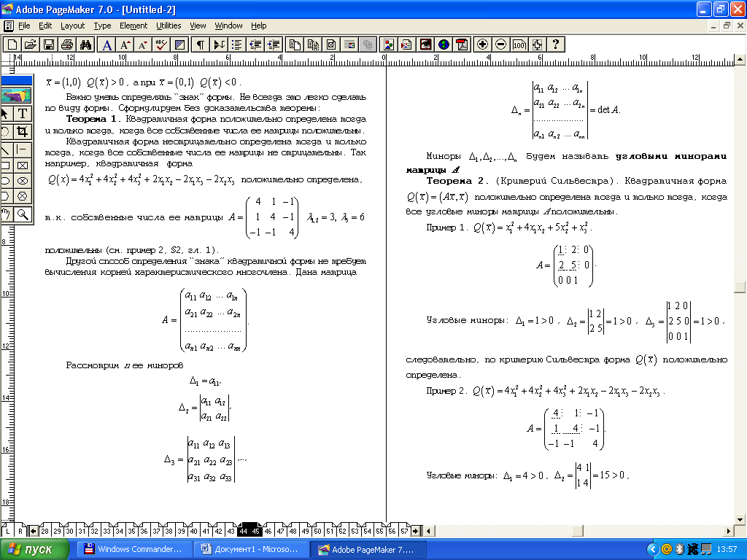Click the decrease indent icon
The image size is (747, 560).
(x=255, y=44)
